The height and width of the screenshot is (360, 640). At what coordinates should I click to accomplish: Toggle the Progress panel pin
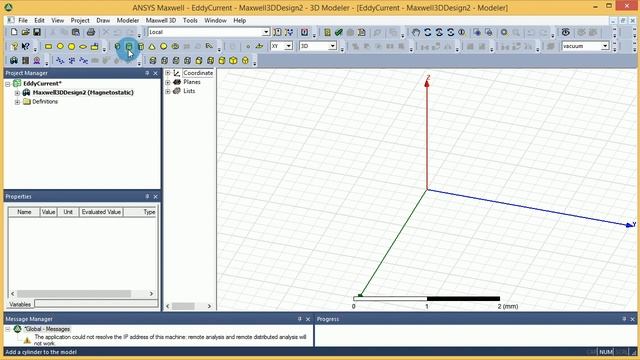(x=624, y=319)
